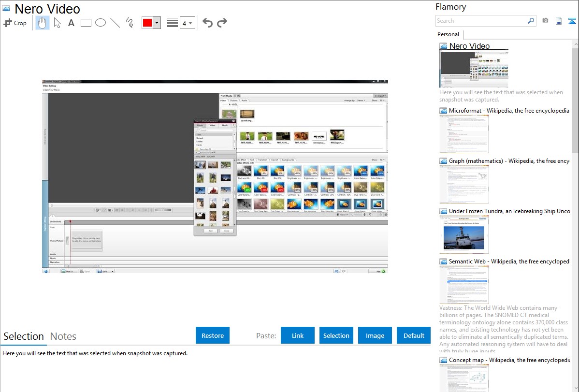Open the red color dropdown arrow
The image size is (579, 392).
click(157, 23)
